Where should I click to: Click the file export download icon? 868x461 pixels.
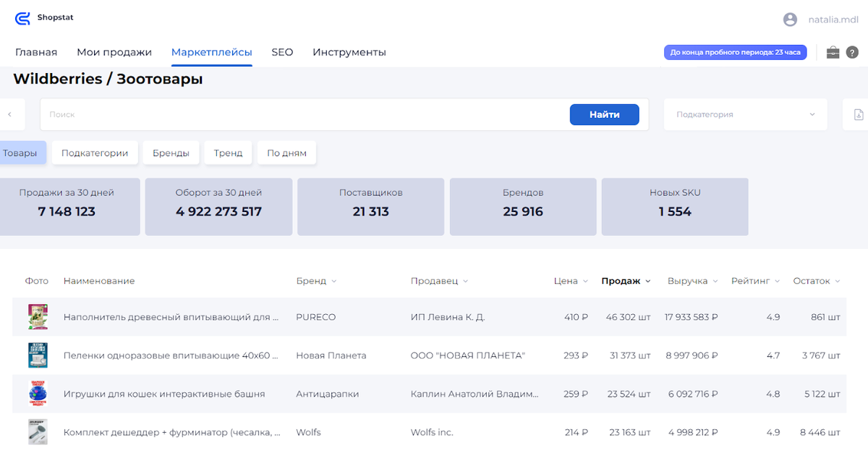tap(859, 114)
